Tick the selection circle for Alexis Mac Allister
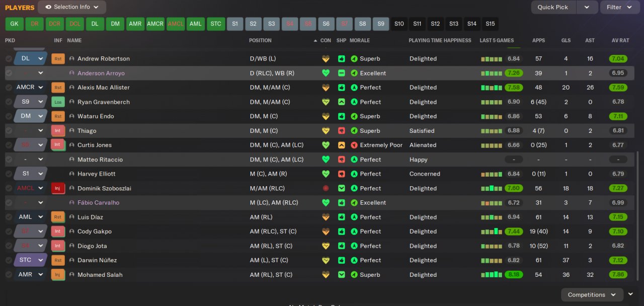Viewport: 644px width, 306px height. 9,88
